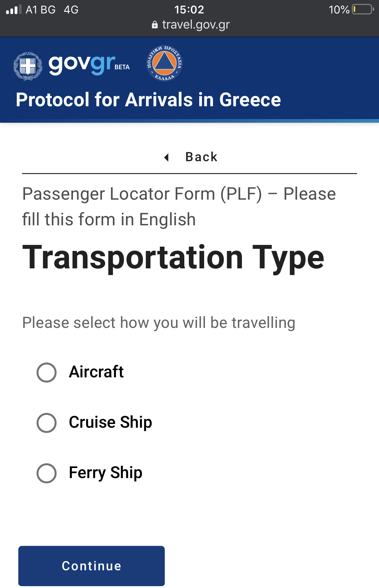Image resolution: width=379 pixels, height=588 pixels.
Task: Tap the 15:02 clock in status bar
Action: pyautogui.click(x=189, y=9)
